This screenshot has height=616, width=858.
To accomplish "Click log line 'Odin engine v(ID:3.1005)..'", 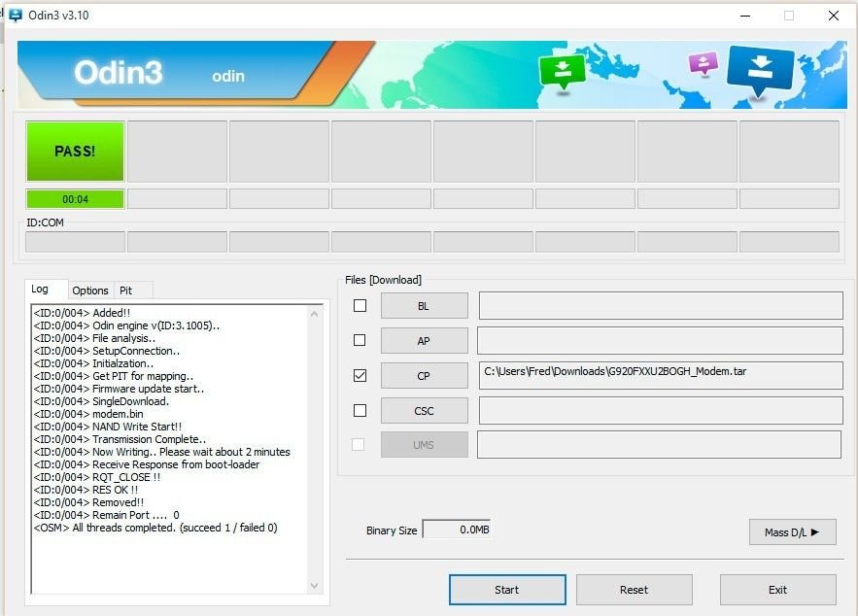I will 126,325.
